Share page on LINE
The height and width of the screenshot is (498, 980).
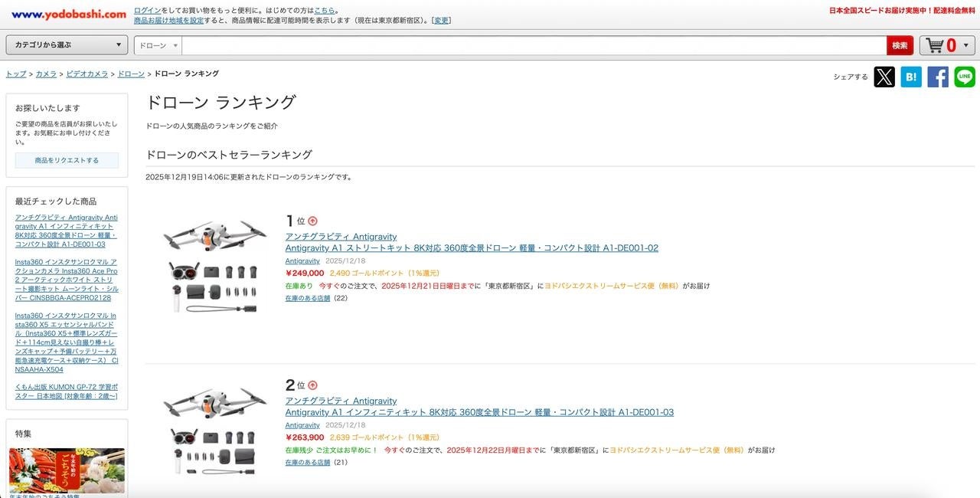coord(965,77)
